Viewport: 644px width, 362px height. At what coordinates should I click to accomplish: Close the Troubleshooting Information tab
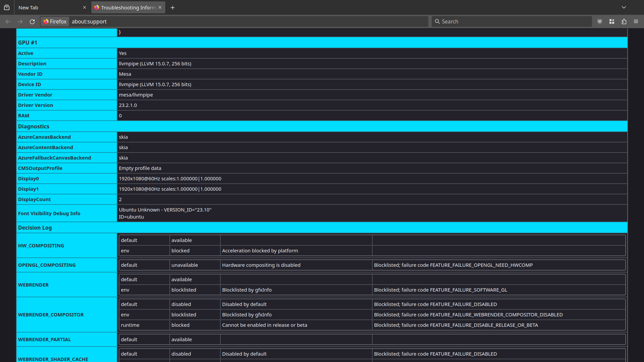(160, 7)
